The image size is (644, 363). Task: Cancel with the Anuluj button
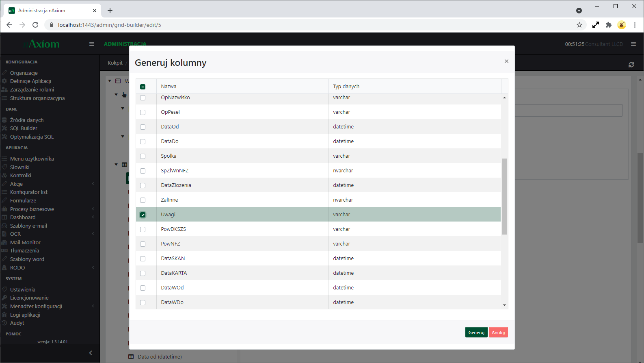tap(498, 333)
